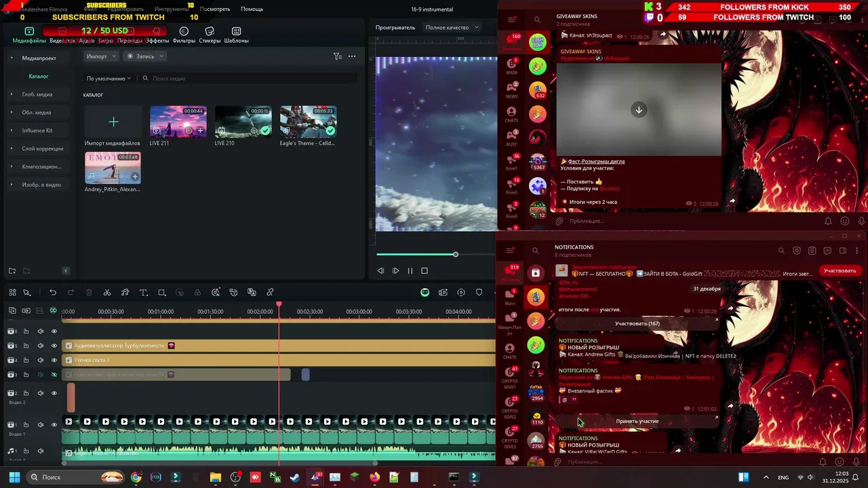Open the Stickers tab icon in Filmora
This screenshot has height=488, width=868.
210,31
